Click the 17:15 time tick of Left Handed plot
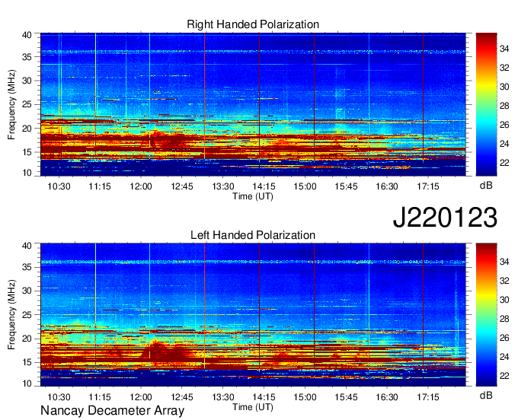This screenshot has width=518, height=420. point(428,397)
